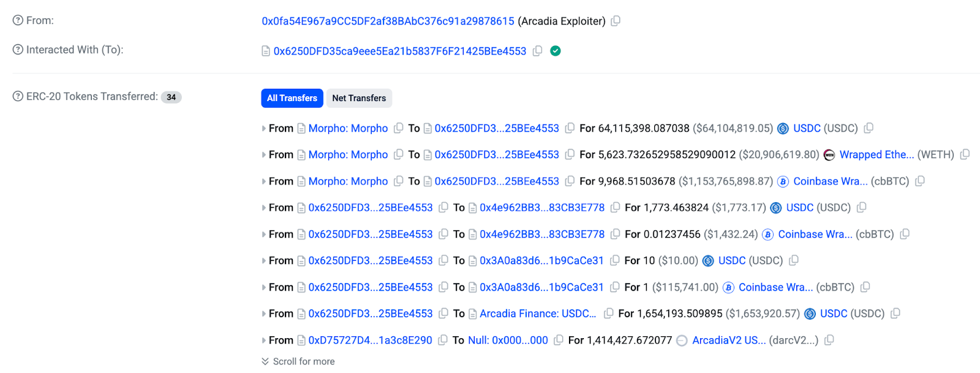Open ArcadiaV2 US... token link
The width and height of the screenshot is (980, 373).
[x=729, y=340]
